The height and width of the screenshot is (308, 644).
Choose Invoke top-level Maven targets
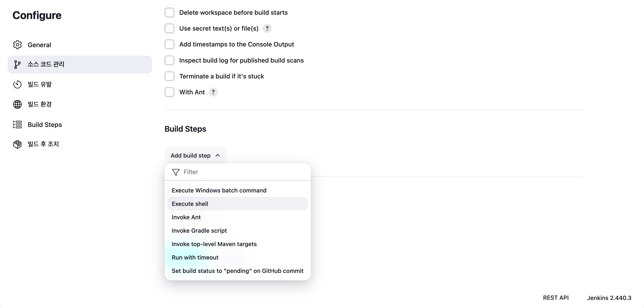[237, 244]
